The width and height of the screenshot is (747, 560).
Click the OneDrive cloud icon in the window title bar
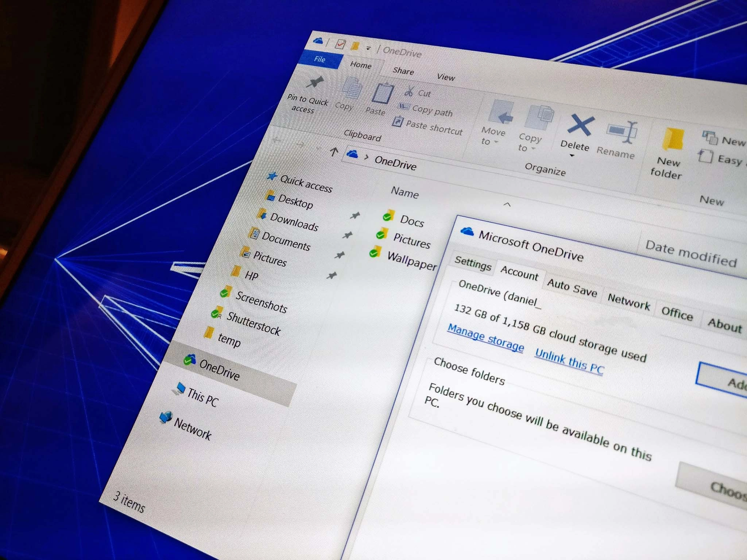point(318,40)
